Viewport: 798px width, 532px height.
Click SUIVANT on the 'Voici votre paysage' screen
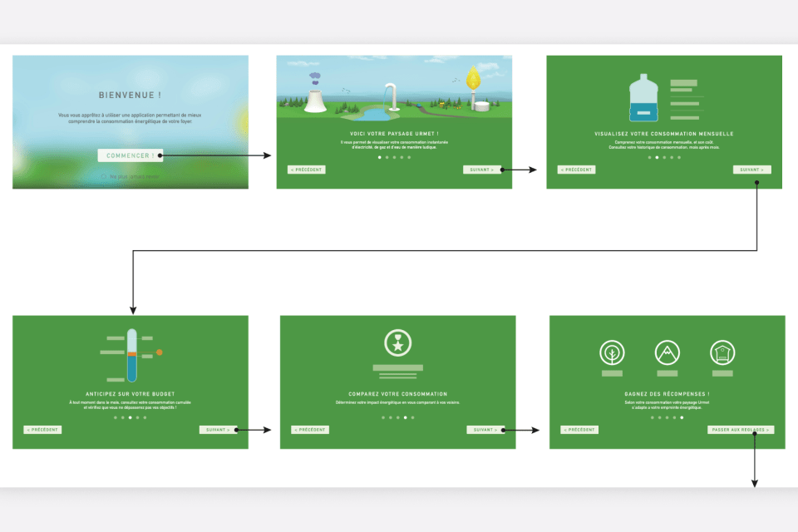tap(482, 170)
